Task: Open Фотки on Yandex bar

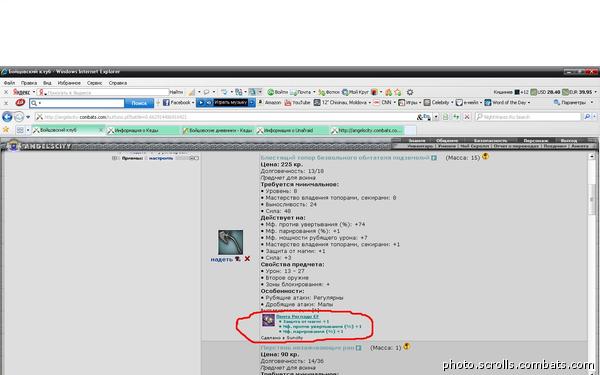Action: (329, 92)
